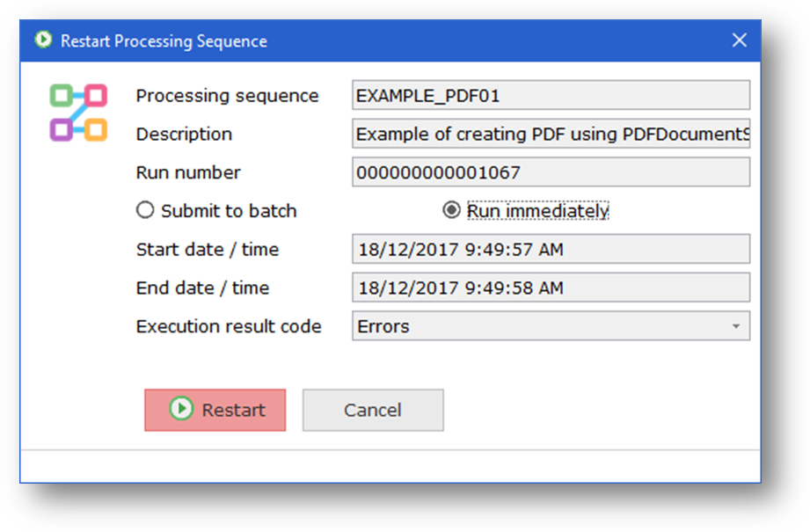The width and height of the screenshot is (810, 532).
Task: Click the green play icon in title bar
Action: coord(41,40)
